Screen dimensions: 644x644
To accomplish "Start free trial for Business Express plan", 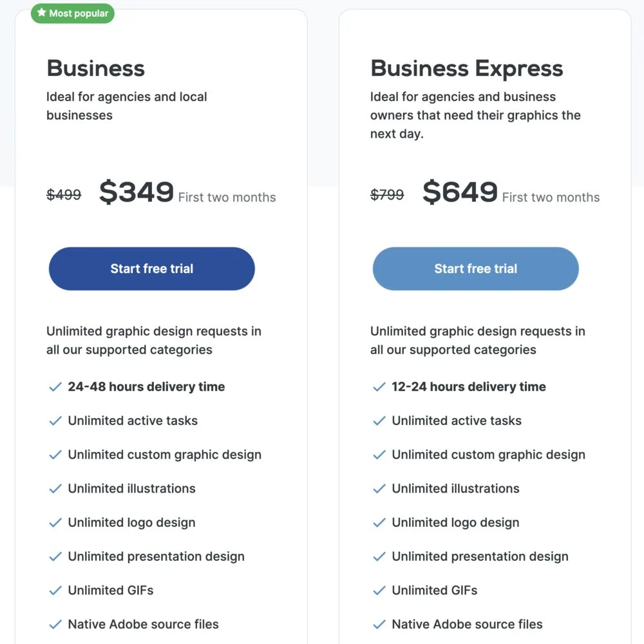I will (476, 269).
